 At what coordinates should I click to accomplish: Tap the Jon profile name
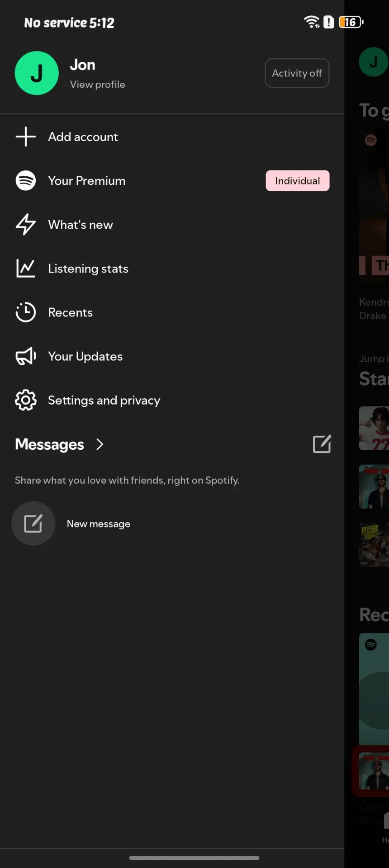[x=82, y=65]
